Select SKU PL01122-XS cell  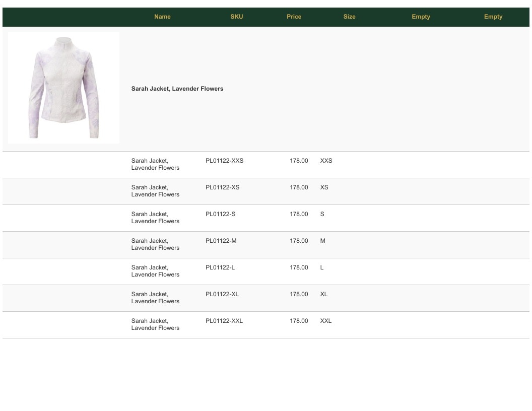click(222, 187)
